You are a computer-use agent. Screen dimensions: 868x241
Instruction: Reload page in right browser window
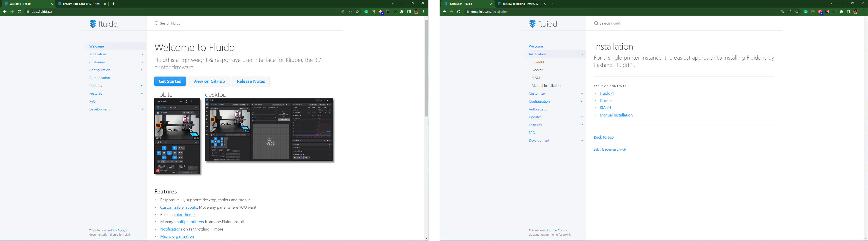click(x=459, y=12)
